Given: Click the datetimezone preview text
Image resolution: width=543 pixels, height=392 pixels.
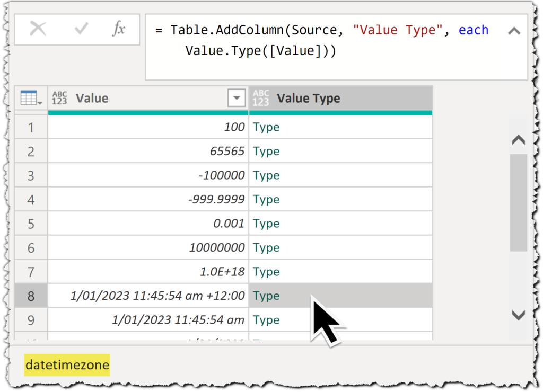Looking at the screenshot, I should (x=67, y=365).
